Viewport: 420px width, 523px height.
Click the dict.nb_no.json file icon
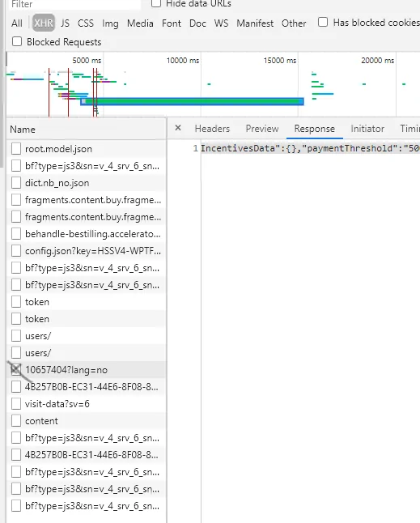tap(16, 183)
